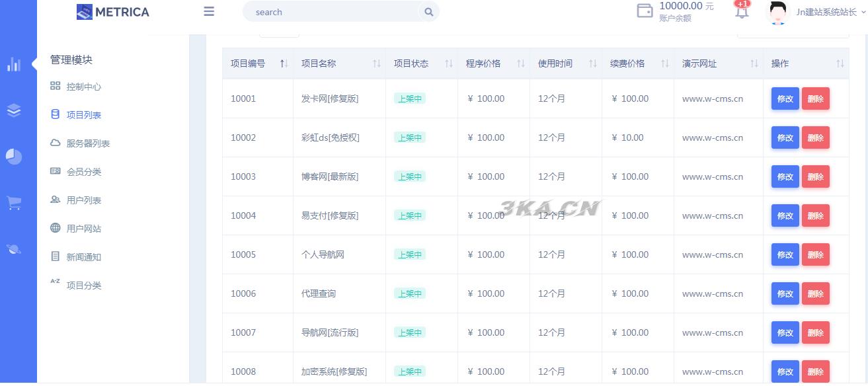Navigate to 用户列表 in sidebar
The image size is (868, 386).
pyautogui.click(x=83, y=200)
